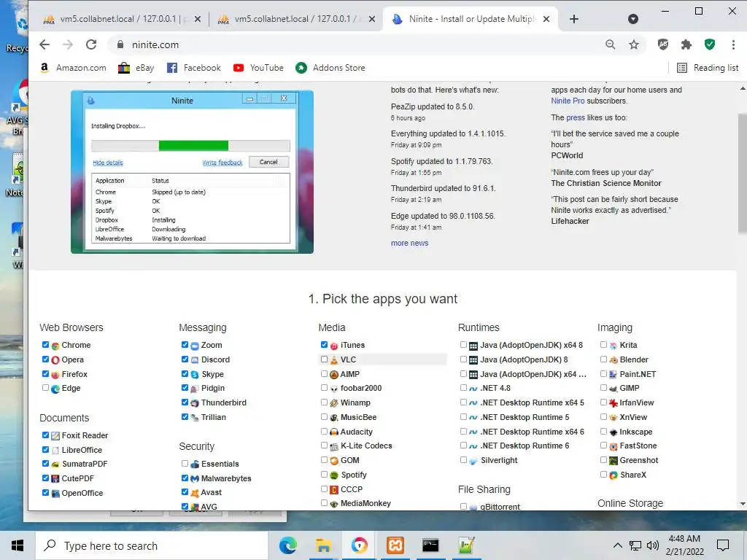
Task: Select the Ninite browser tab
Action: tap(470, 19)
